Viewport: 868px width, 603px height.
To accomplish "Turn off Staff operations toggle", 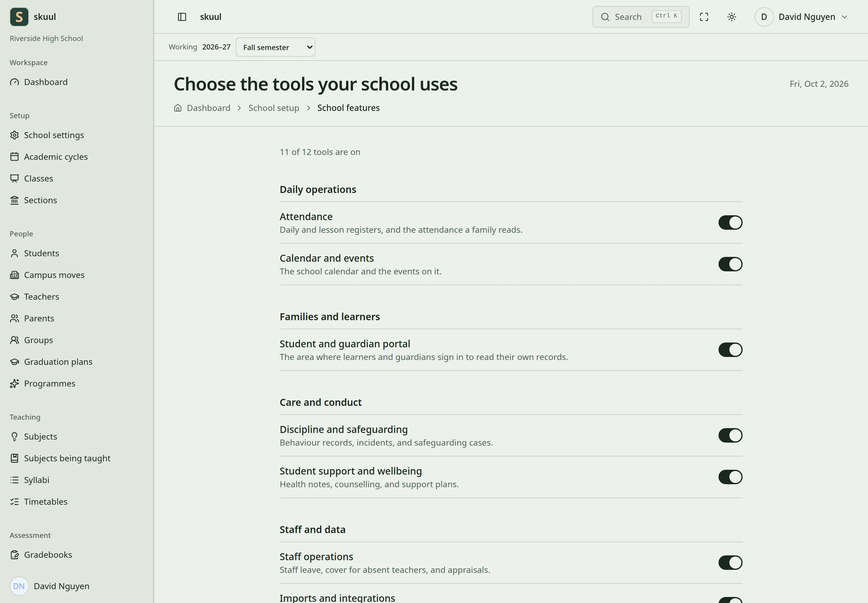I will pos(730,563).
